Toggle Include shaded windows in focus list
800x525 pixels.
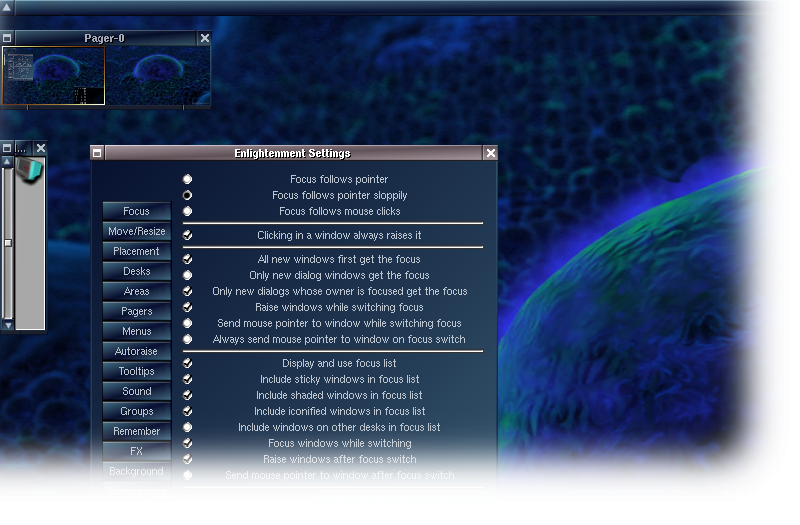188,395
